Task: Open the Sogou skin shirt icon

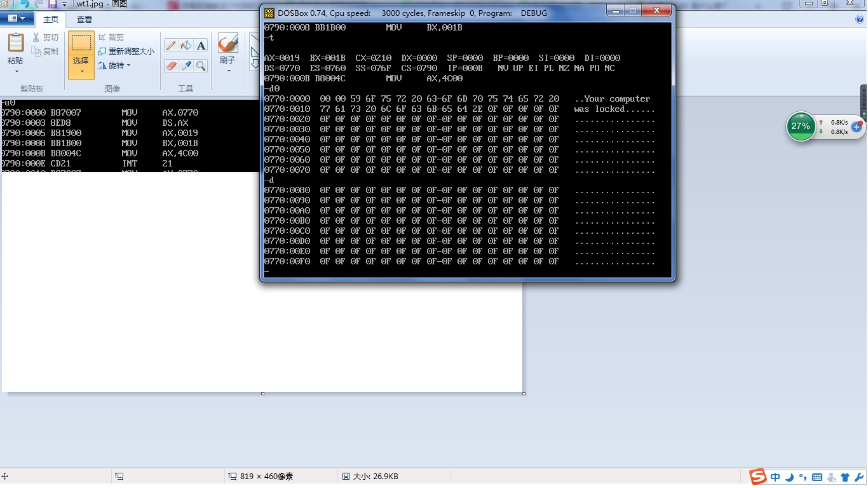Action: point(845,477)
